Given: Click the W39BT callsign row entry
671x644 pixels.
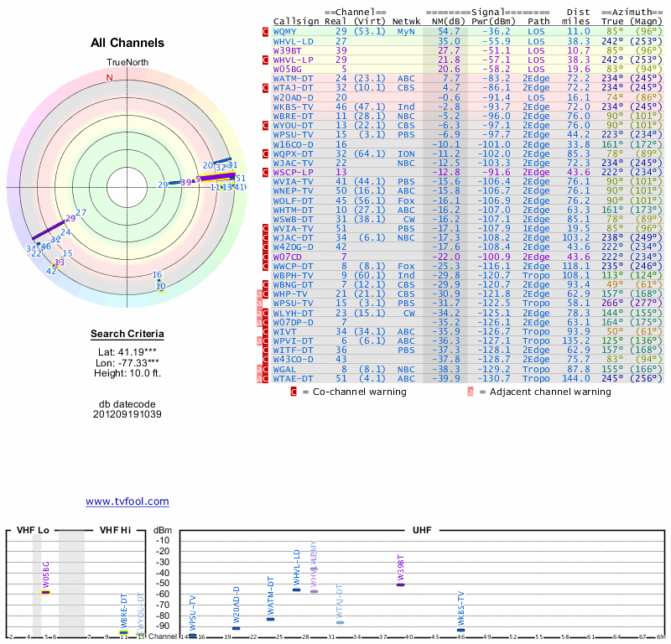Looking at the screenshot, I should pos(288,50).
